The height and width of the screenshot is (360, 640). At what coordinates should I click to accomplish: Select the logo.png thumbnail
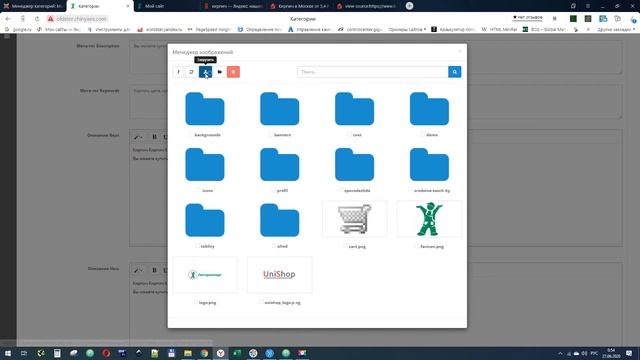pos(205,275)
